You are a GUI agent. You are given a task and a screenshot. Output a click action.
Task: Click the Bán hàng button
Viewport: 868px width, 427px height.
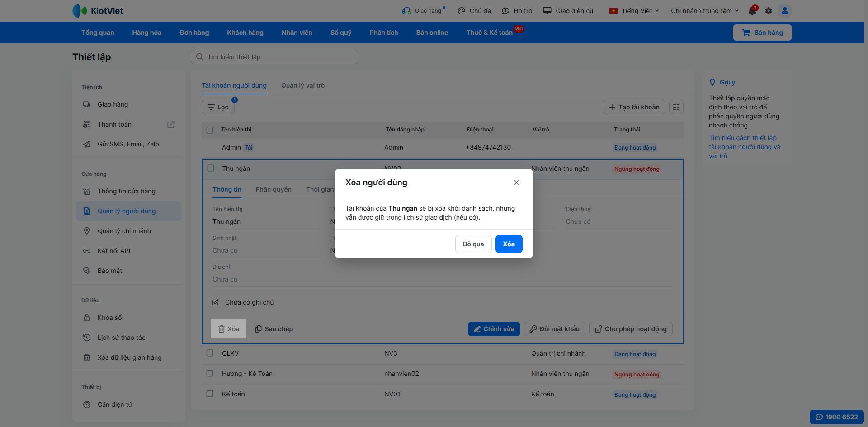762,33
